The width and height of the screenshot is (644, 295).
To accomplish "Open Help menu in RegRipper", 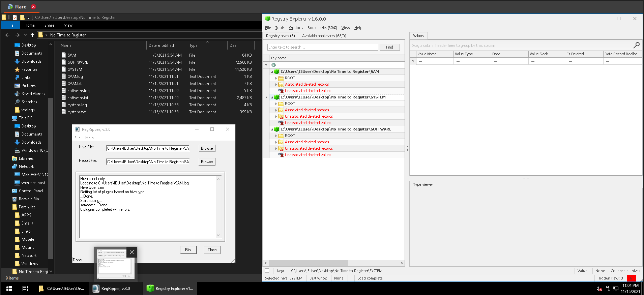I will [89, 138].
